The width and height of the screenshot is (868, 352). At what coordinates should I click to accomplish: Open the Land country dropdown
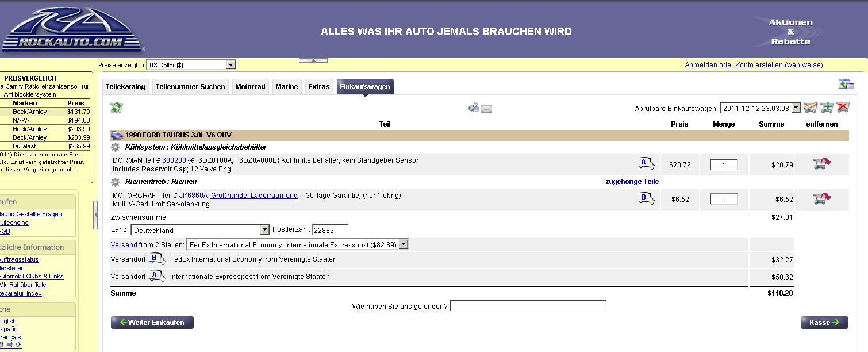[200, 230]
